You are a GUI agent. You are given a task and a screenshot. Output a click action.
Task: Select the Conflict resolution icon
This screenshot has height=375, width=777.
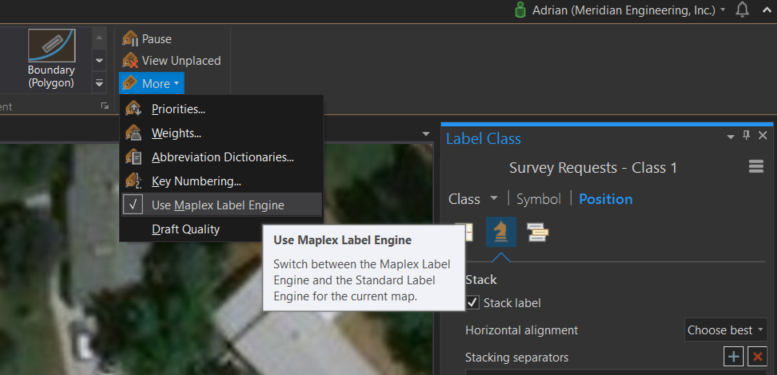[x=538, y=232]
